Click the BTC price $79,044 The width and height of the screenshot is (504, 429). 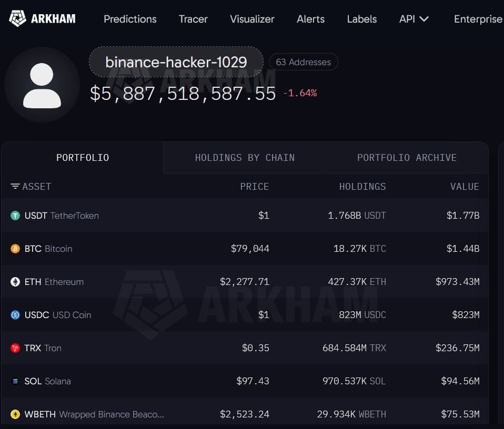tap(250, 249)
